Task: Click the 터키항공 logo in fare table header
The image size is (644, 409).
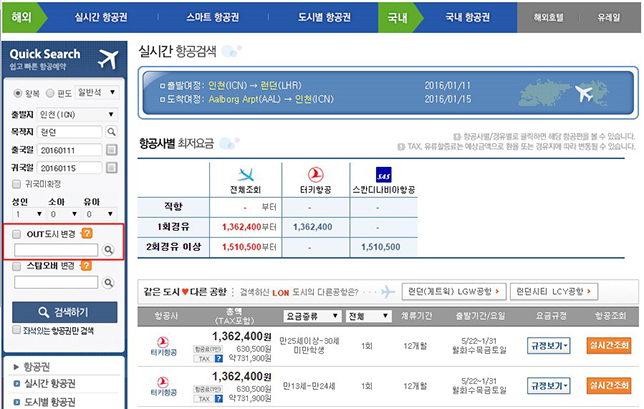Action: click(315, 175)
